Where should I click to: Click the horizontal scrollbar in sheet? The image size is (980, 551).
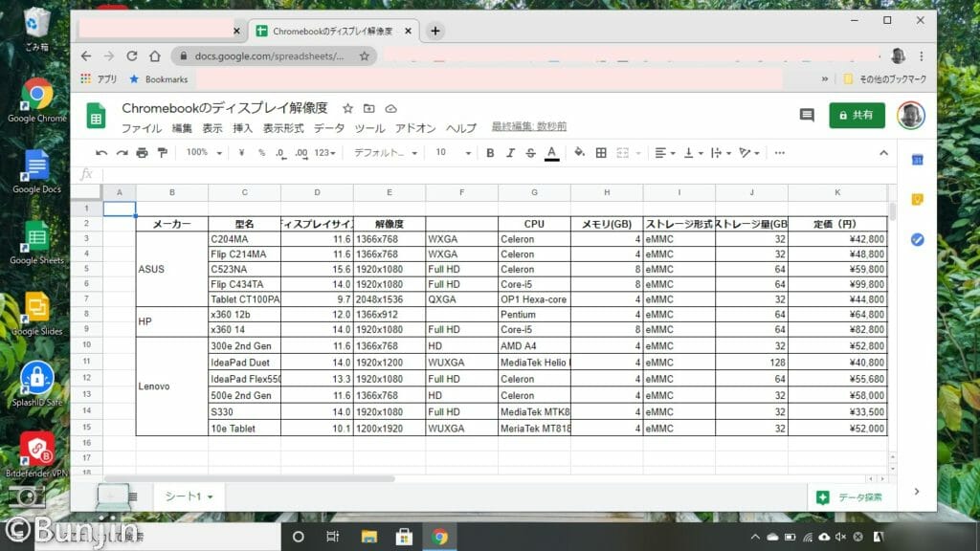tap(250, 479)
